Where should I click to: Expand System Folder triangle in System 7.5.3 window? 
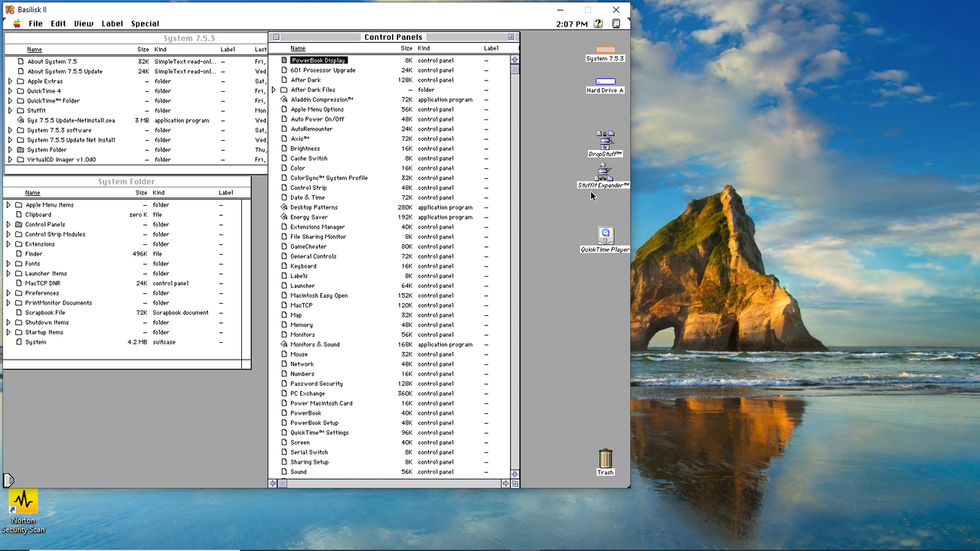pos(10,150)
